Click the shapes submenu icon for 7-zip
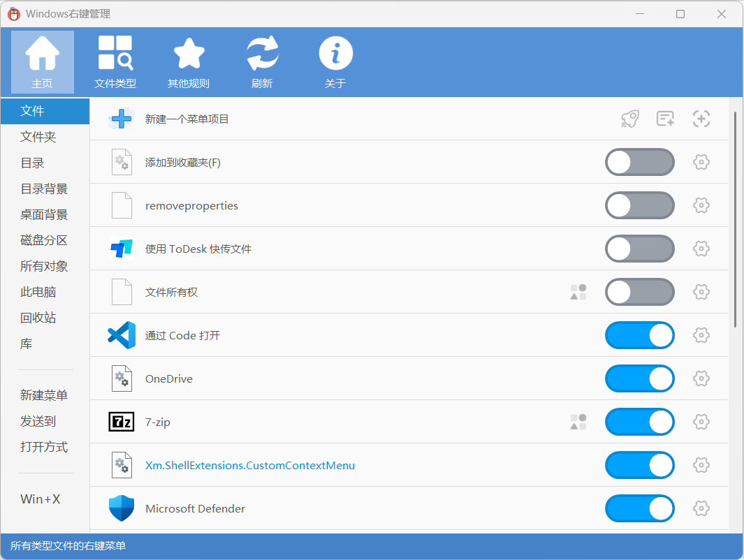The height and width of the screenshot is (560, 744). [578, 422]
